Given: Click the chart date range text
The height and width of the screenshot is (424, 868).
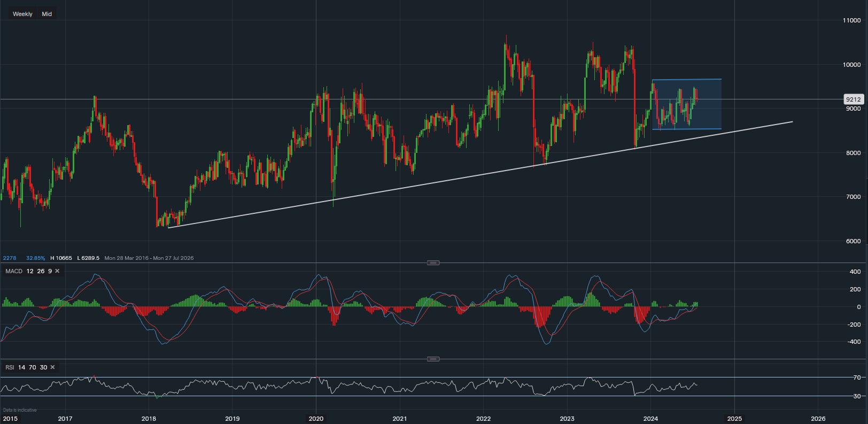Looking at the screenshot, I should pyautogui.click(x=149, y=258).
